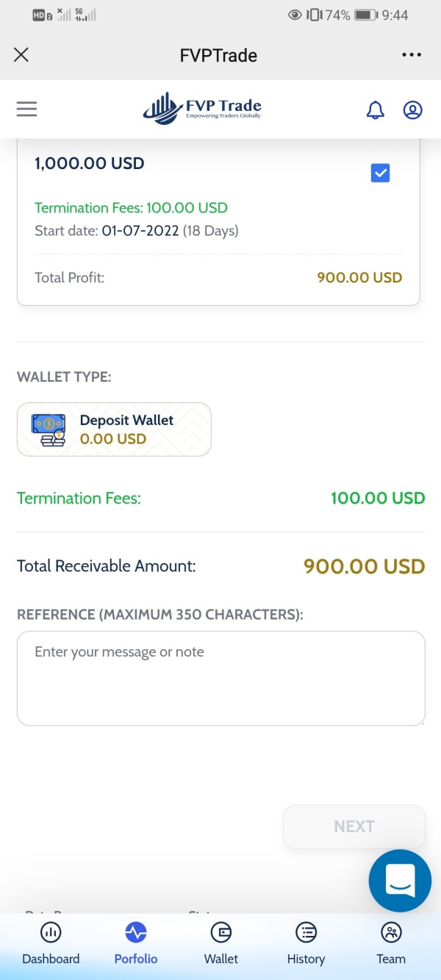Open the hamburger navigation menu
This screenshot has width=441, height=980.
pyautogui.click(x=26, y=110)
